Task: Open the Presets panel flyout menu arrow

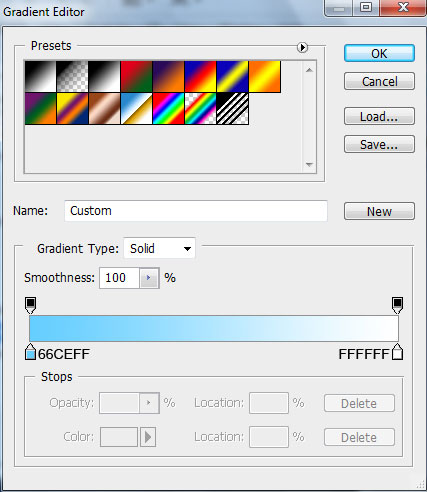Action: [302, 47]
